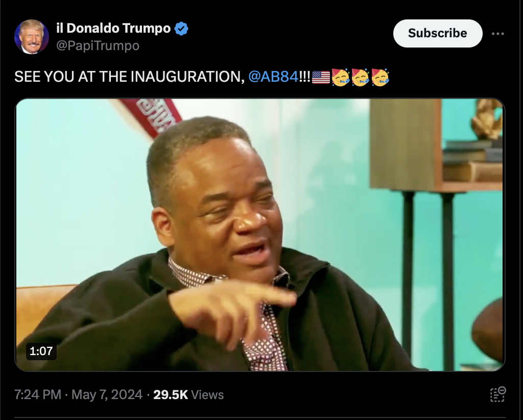Click the last party face emoji
The width and height of the screenshot is (523, 420).
coord(380,77)
